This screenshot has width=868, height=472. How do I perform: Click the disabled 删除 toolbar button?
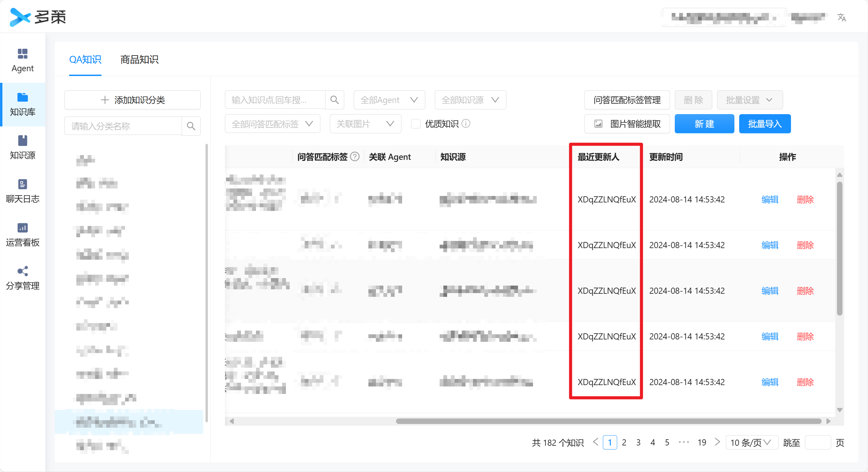pyautogui.click(x=693, y=100)
